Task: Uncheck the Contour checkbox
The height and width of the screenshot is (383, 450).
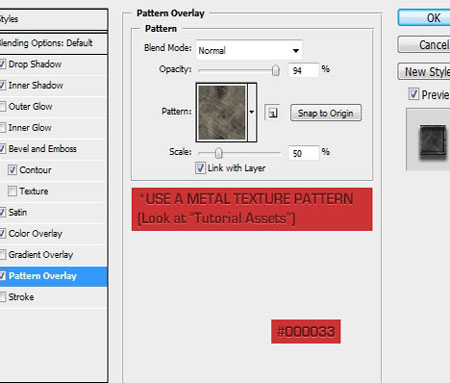Action: coord(12,170)
